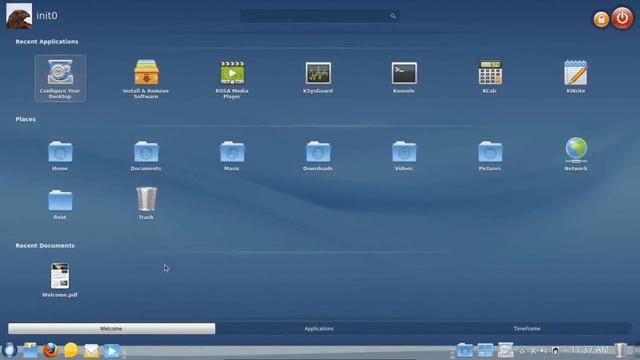Click the orange lock screen button
Viewport: 640px width, 360px height.
(601, 19)
